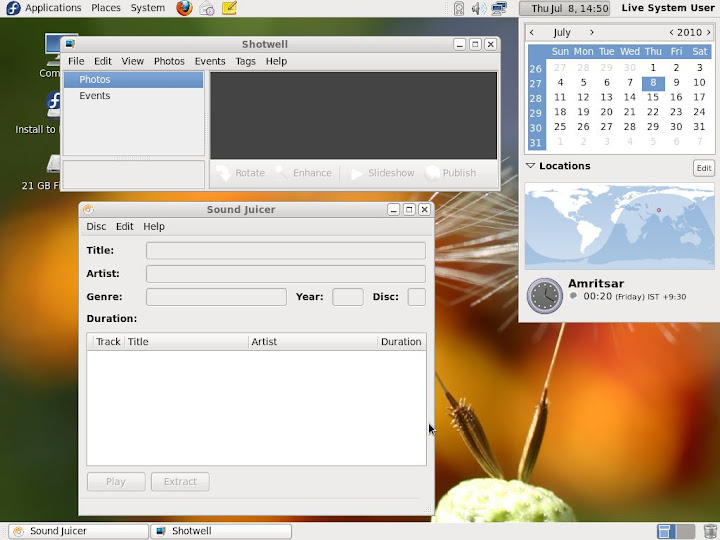Open Shotwell Photos menu
The height and width of the screenshot is (540, 720).
(169, 61)
